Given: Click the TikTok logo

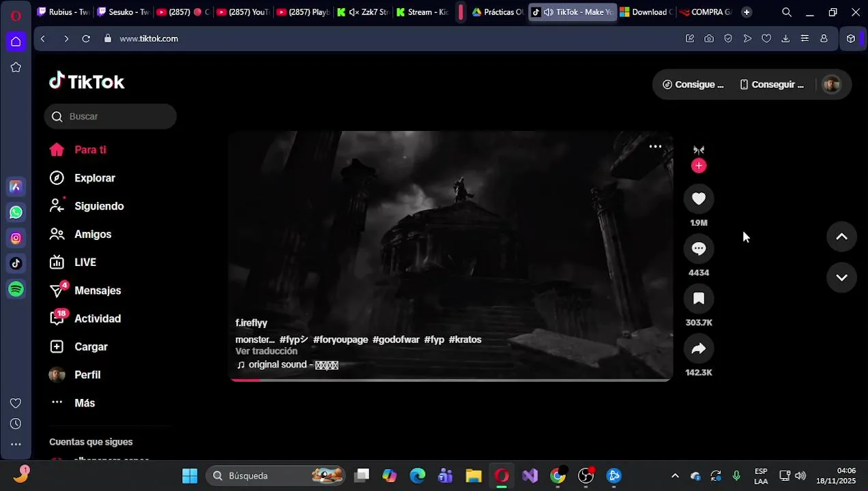Looking at the screenshot, I should (x=87, y=82).
